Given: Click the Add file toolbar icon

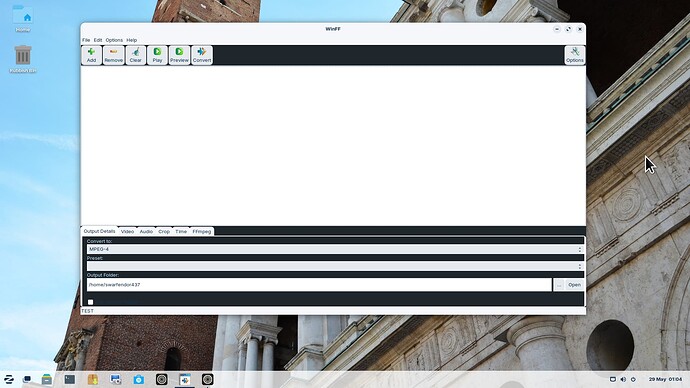Looking at the screenshot, I should tap(91, 55).
